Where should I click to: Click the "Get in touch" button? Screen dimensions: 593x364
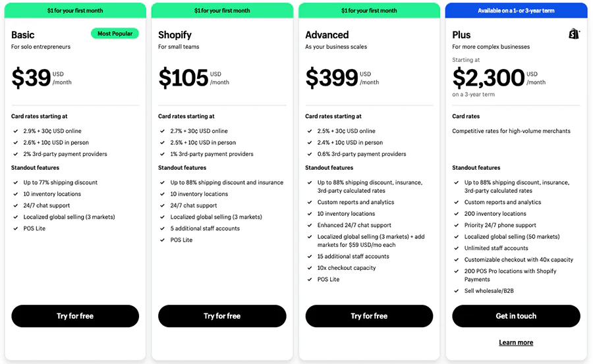point(516,316)
